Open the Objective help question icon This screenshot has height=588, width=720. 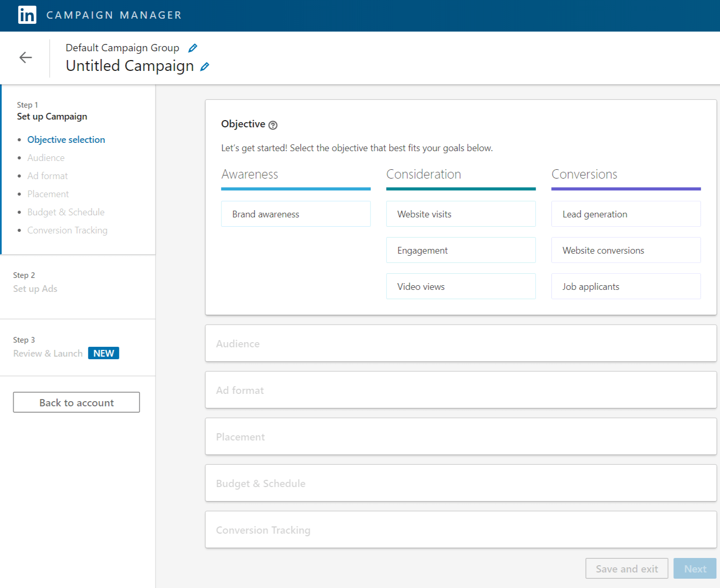click(x=273, y=125)
